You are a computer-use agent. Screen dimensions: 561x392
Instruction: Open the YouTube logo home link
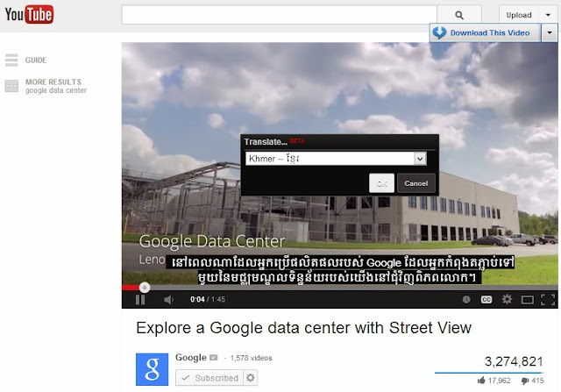29,14
